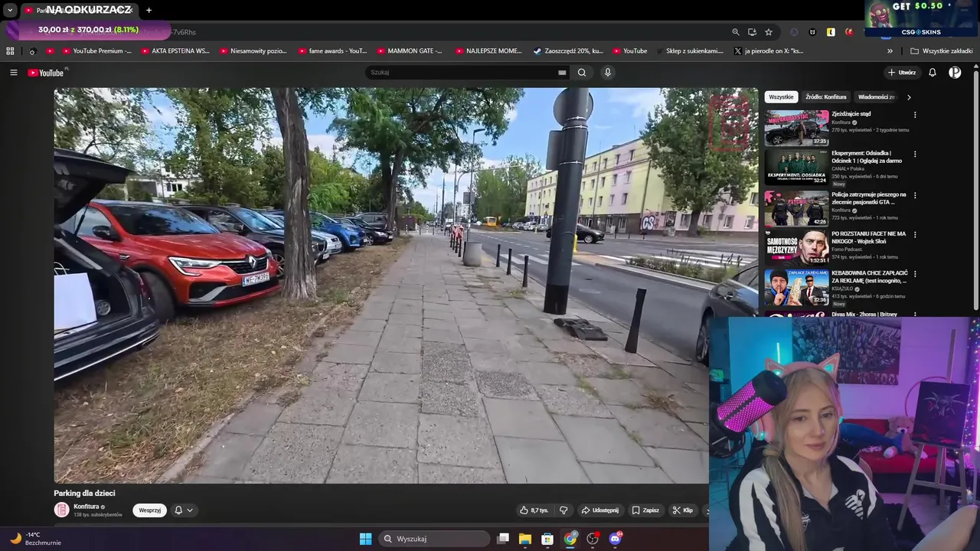Open 'PO ROZSTANIU FACET NIE MA NIKOGO' thumbnail
Image resolution: width=980 pixels, height=551 pixels.
796,247
